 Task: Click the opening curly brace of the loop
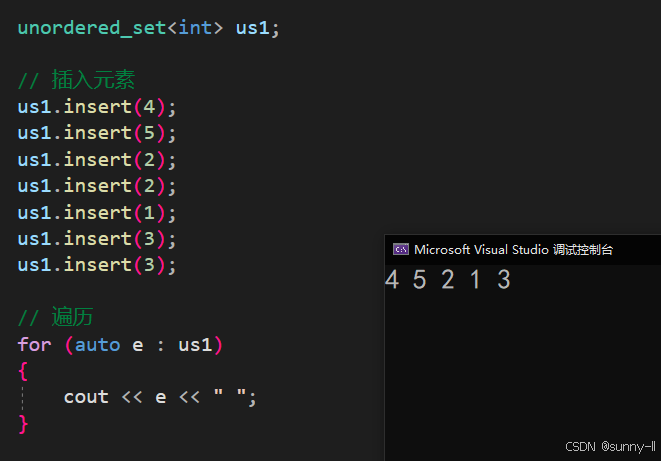coord(23,370)
